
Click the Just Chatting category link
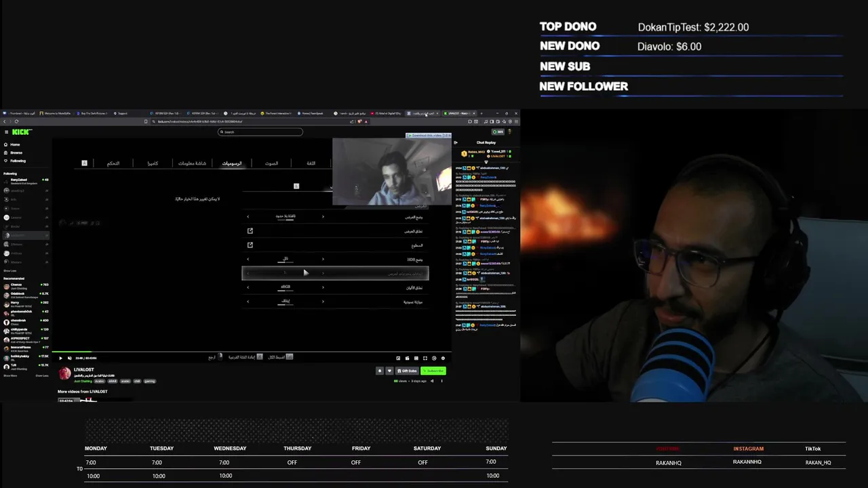click(x=83, y=381)
